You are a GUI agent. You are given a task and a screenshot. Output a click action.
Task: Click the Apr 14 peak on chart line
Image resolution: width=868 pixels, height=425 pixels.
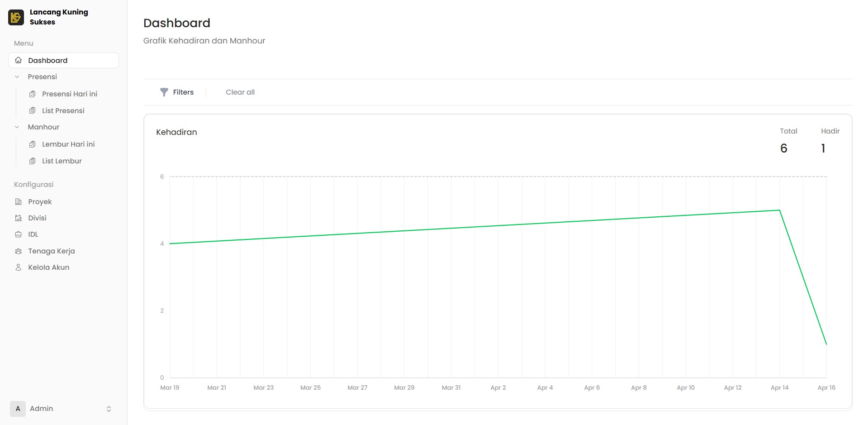click(x=779, y=210)
